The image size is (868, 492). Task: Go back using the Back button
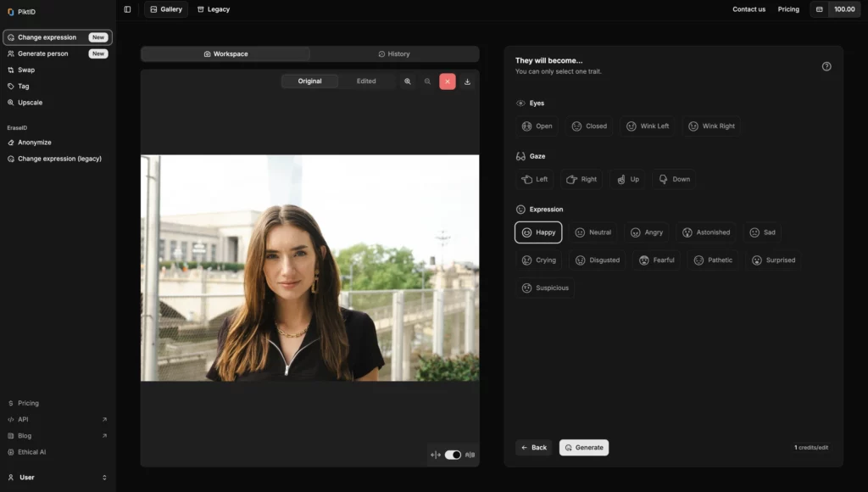point(533,447)
